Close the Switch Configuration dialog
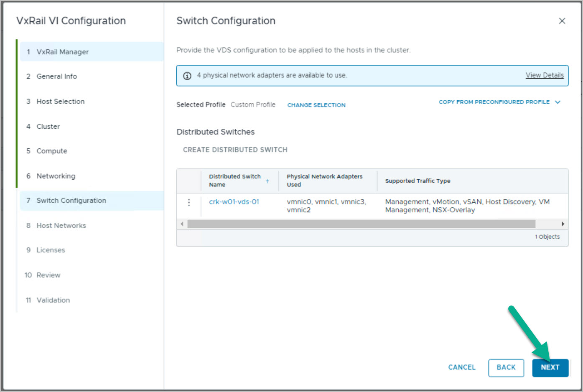The width and height of the screenshot is (583, 392). coord(562,21)
